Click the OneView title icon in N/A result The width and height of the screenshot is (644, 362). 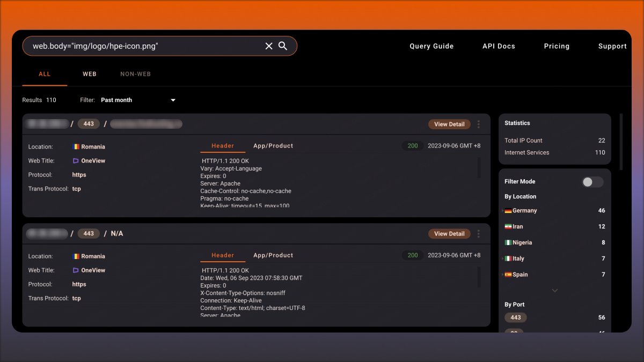tap(76, 270)
